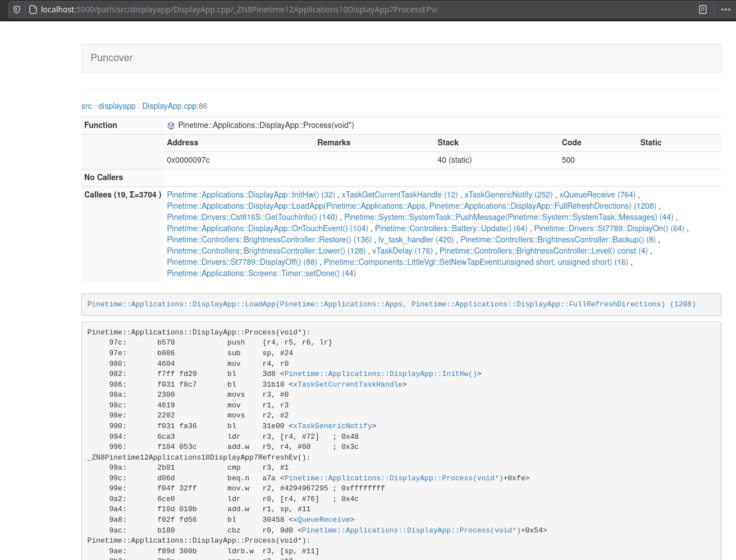
Task: Open Battery::Update() (64) callee
Action: pos(451,228)
